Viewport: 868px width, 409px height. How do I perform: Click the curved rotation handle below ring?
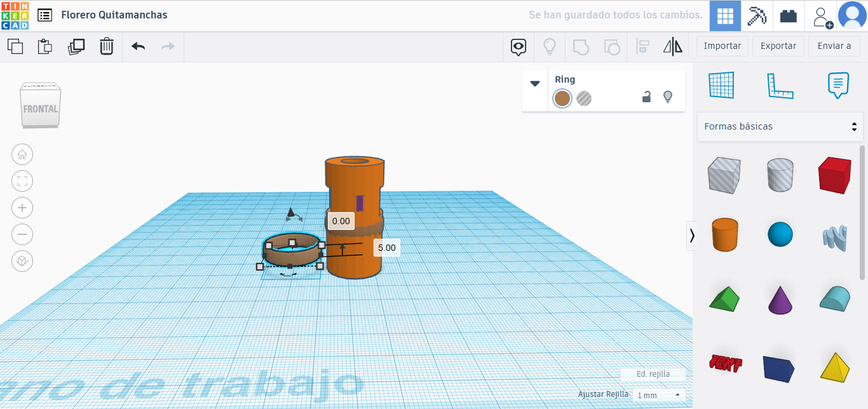pyautogui.click(x=288, y=275)
